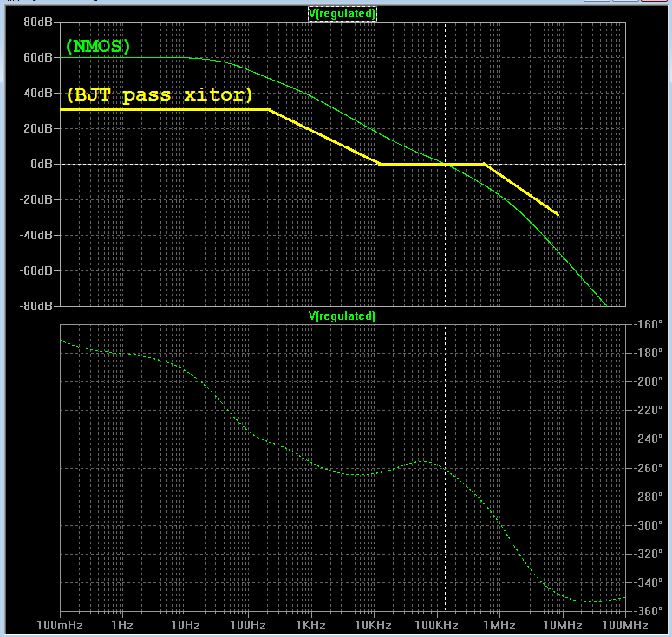Click the 100KHz frequency axis label
Viewport: 672px width, 637px height.
(x=436, y=626)
